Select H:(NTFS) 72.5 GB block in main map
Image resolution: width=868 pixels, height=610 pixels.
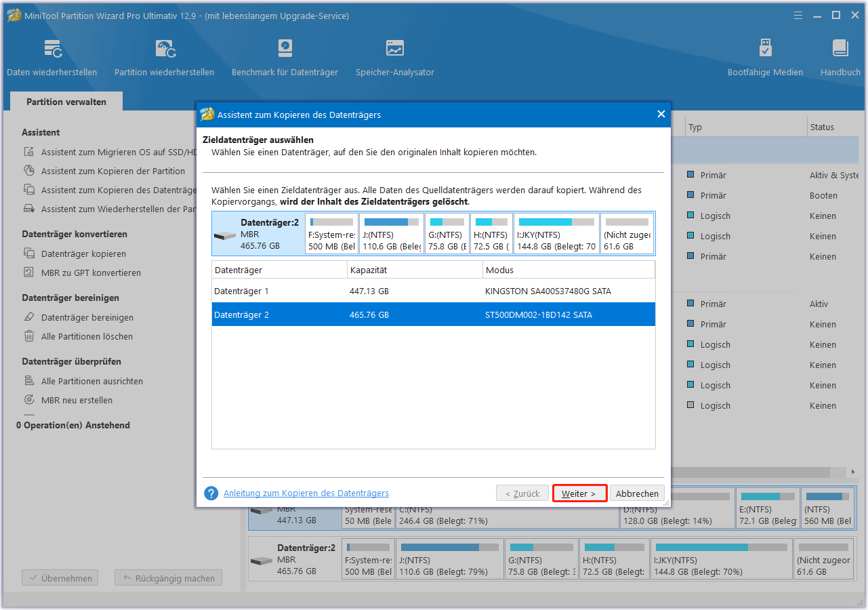614,559
